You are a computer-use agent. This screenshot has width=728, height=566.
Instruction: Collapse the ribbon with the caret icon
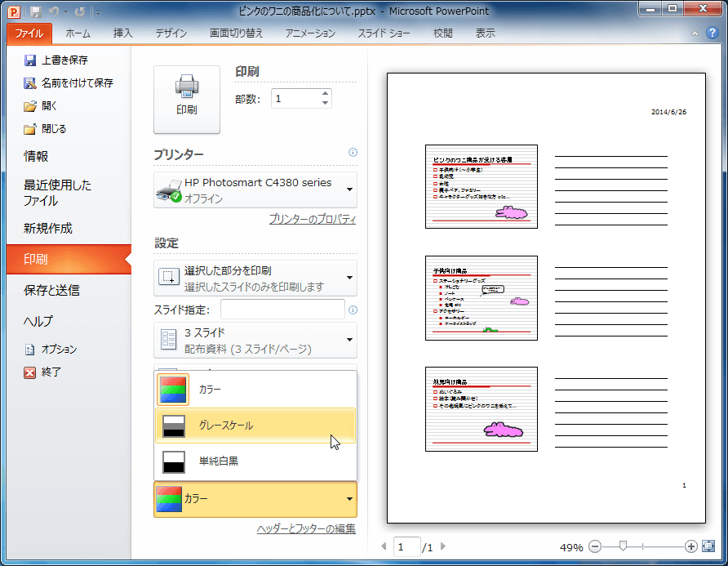point(695,33)
